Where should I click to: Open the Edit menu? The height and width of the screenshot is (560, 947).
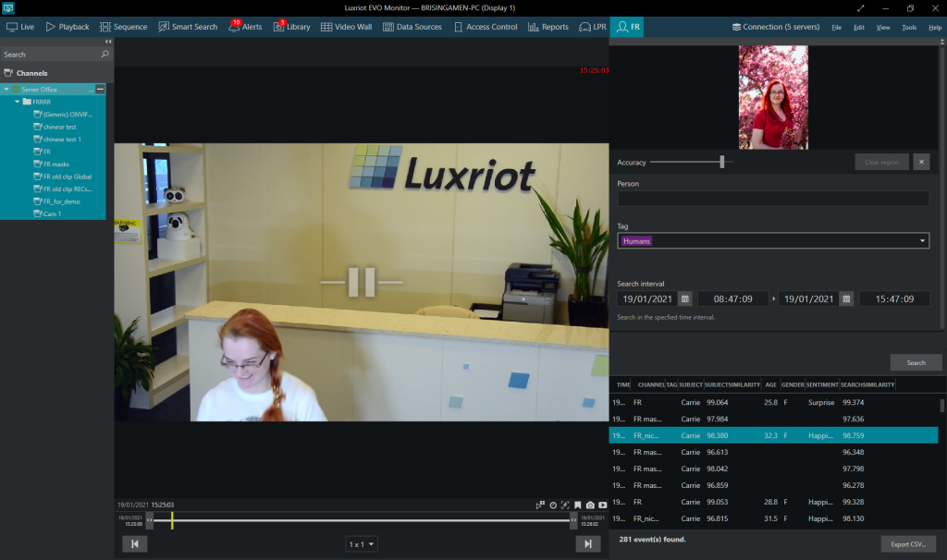tap(859, 27)
